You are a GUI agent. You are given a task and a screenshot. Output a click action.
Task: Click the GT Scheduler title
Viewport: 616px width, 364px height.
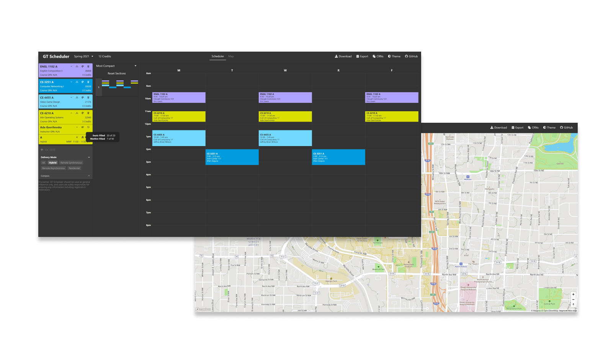click(56, 56)
